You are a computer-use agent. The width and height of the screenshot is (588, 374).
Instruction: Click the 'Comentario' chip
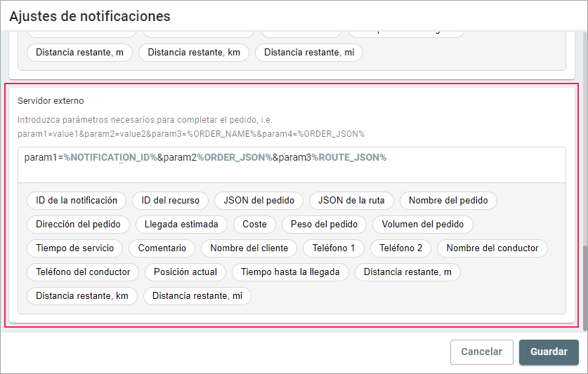[x=162, y=248]
